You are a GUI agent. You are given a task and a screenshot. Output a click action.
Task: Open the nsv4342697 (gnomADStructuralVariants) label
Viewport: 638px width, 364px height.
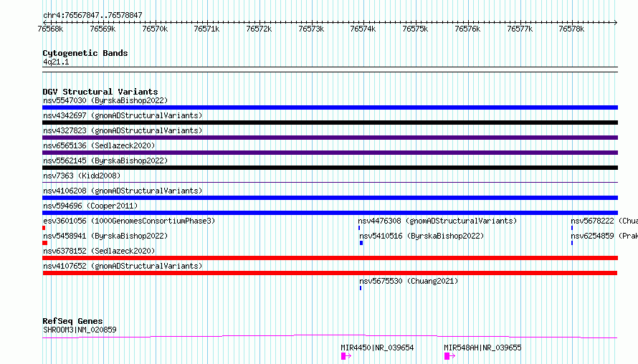point(123,115)
